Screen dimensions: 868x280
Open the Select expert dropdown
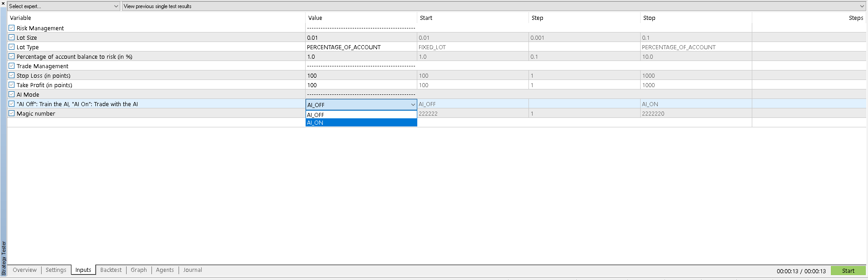click(63, 6)
